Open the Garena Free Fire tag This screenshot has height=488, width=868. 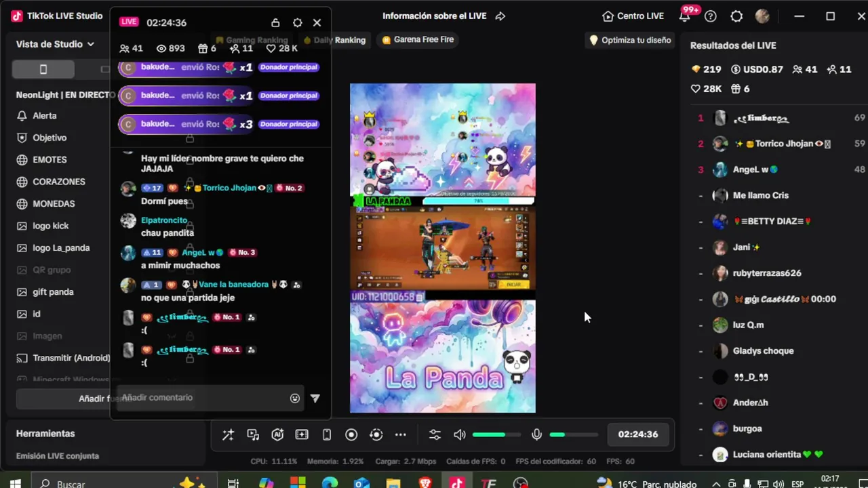pos(418,40)
